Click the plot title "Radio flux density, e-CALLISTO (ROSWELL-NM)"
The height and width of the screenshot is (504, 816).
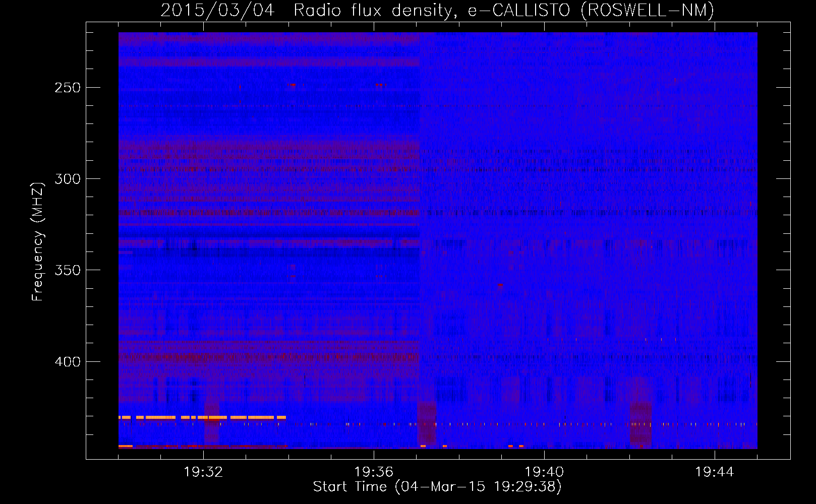[x=504, y=10]
